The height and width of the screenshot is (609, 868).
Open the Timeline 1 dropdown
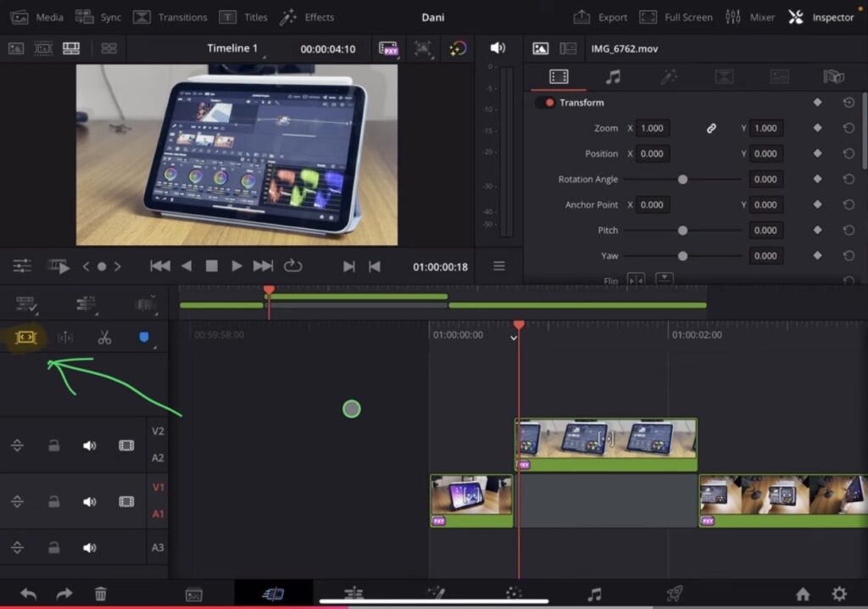coord(234,49)
